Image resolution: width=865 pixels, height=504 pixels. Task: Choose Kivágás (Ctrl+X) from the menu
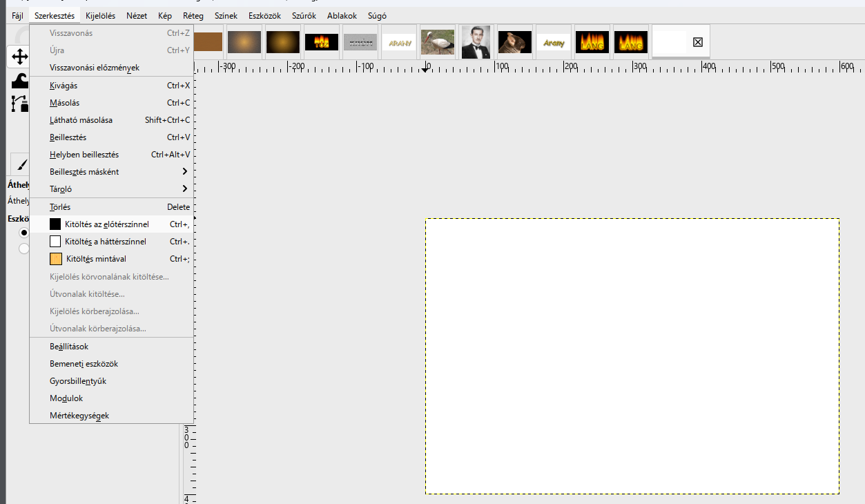(111, 86)
